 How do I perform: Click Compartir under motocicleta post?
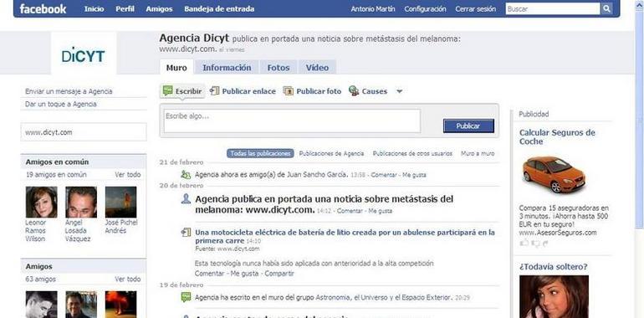[x=279, y=273]
